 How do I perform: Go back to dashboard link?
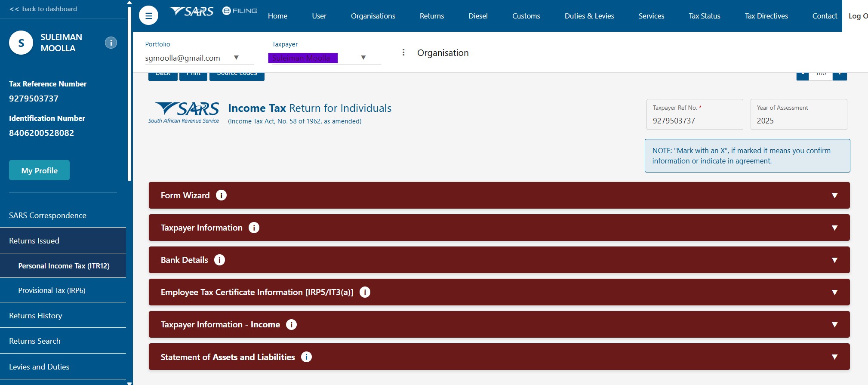[x=43, y=9]
